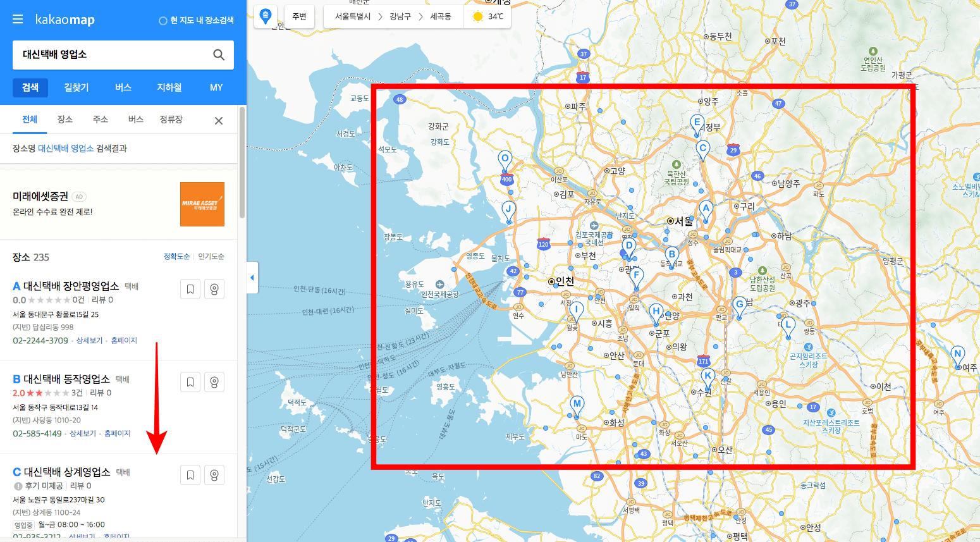The image size is (980, 542).
Task: Click the results panel scrollbar
Action: point(242,163)
